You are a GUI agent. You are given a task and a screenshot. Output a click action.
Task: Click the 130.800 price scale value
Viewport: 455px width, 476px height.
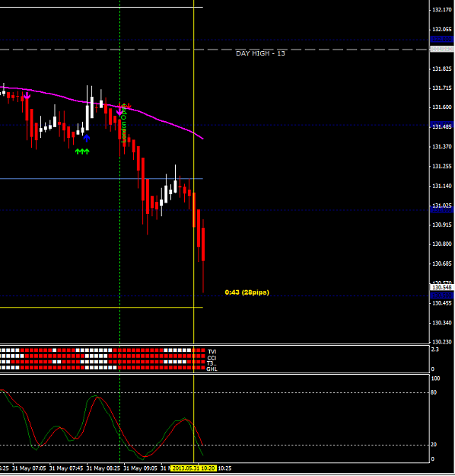(x=442, y=244)
